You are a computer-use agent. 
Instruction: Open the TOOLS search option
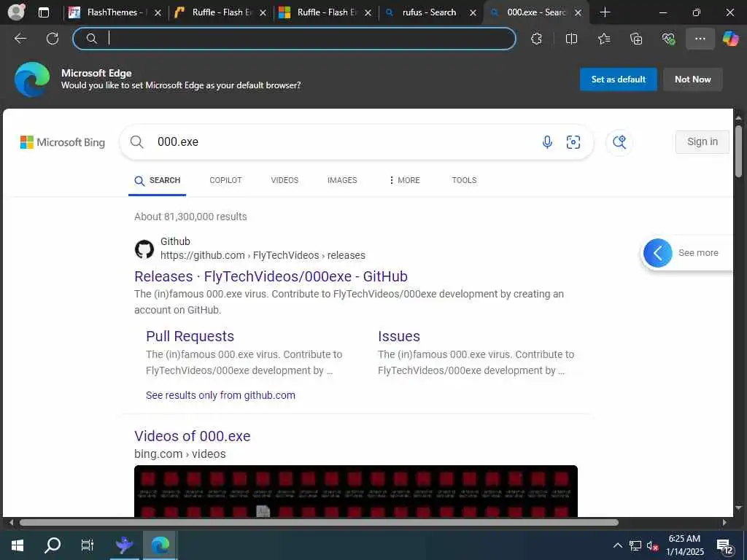[464, 181]
